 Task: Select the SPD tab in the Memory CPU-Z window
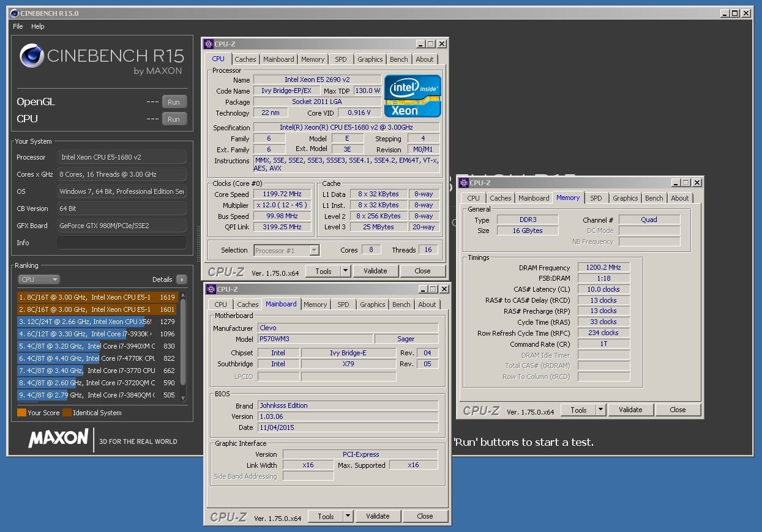tap(596, 198)
